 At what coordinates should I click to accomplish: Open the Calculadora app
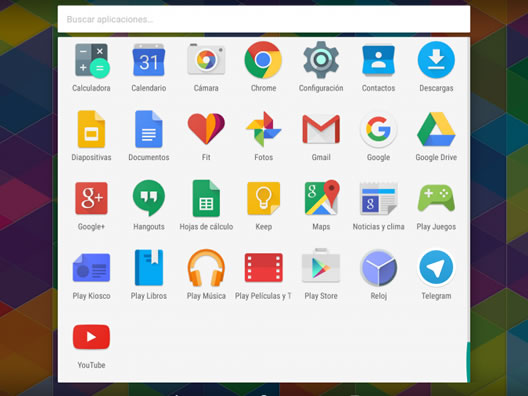click(92, 60)
